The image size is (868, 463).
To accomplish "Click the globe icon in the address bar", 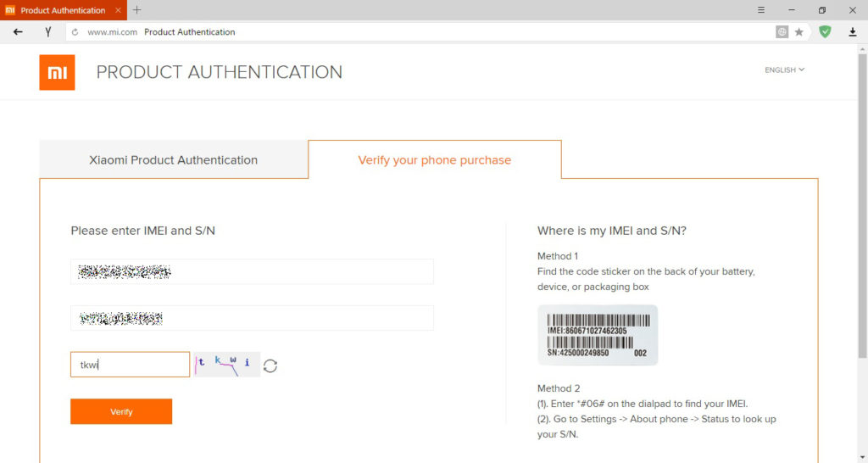I will click(782, 32).
